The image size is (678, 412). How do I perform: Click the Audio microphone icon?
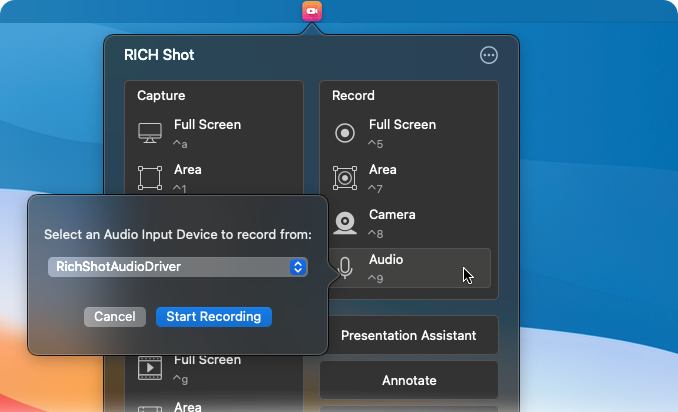pos(345,268)
